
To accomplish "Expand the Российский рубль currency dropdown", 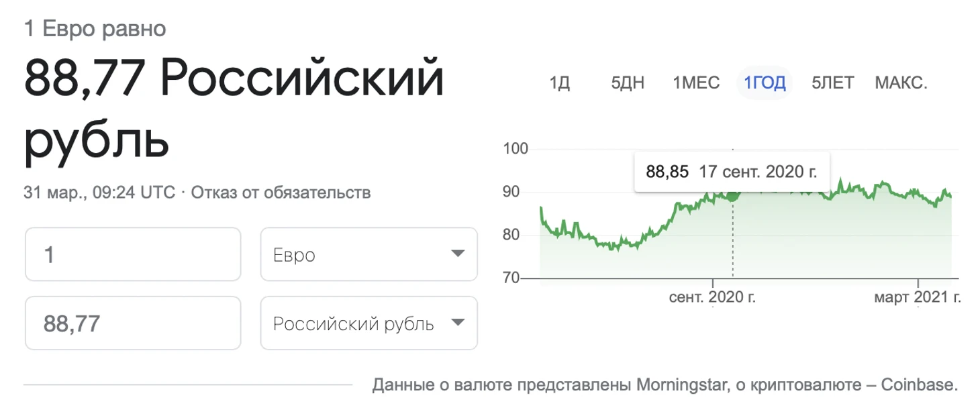I will point(369,323).
